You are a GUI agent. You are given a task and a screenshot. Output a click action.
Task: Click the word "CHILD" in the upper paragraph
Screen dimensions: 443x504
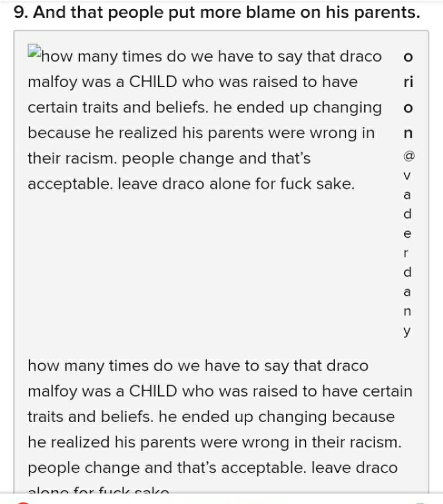(153, 82)
